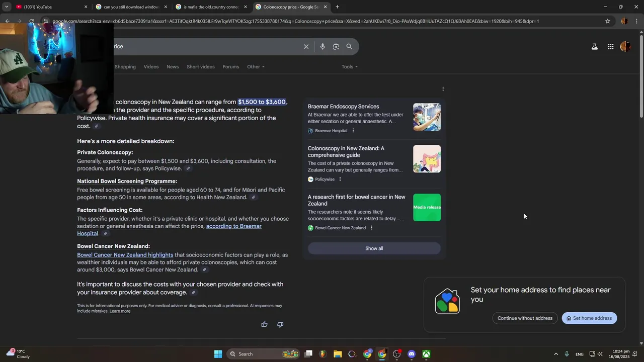Screen dimensions: 644x362
Task: Open OBS Studio from the taskbar
Action: point(397,354)
